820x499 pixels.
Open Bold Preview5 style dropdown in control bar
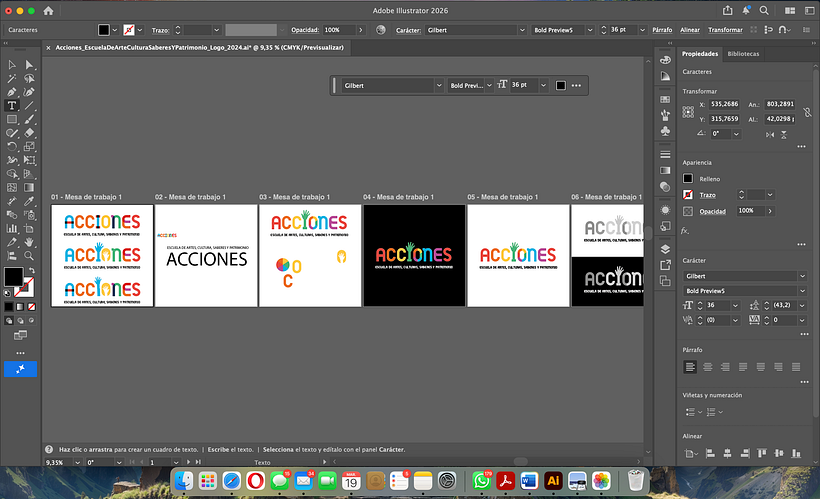(590, 30)
